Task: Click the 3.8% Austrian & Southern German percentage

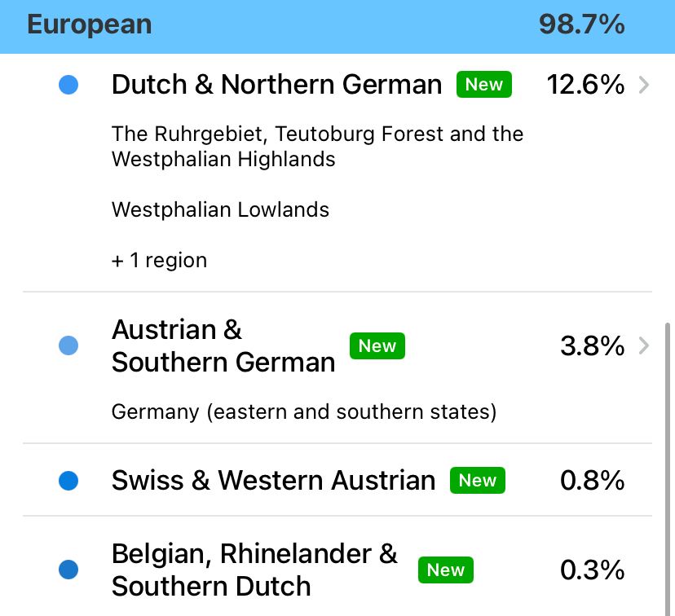Action: [593, 345]
